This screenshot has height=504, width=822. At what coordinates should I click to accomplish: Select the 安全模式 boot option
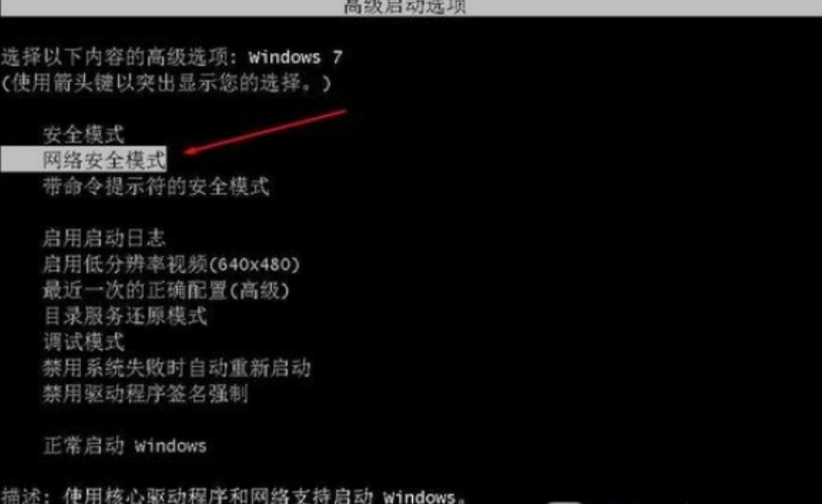(x=84, y=135)
